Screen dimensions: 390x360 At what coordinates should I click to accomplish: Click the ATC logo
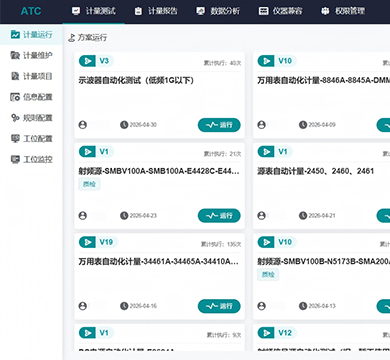[31, 11]
